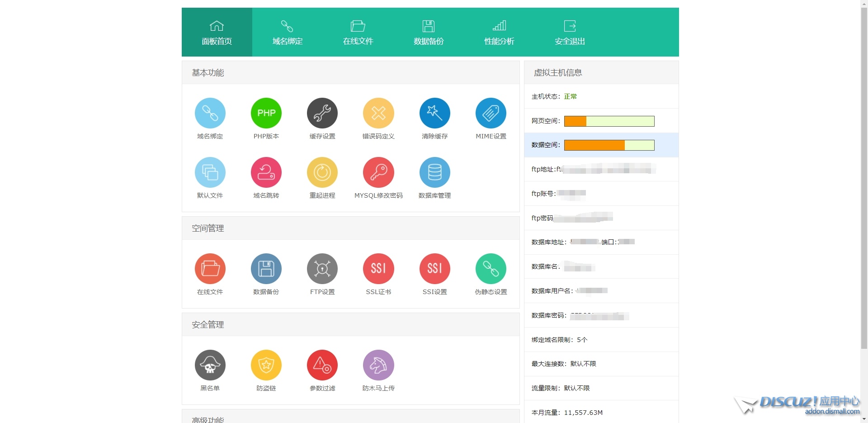Image resolution: width=868 pixels, height=423 pixels.
Task: Open the SSL证书 icon
Action: [x=378, y=269]
